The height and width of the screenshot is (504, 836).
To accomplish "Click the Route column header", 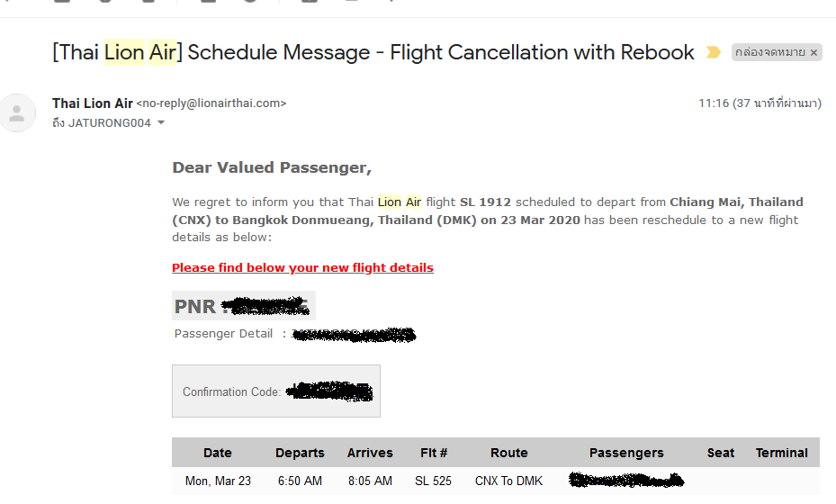I will (x=509, y=453).
